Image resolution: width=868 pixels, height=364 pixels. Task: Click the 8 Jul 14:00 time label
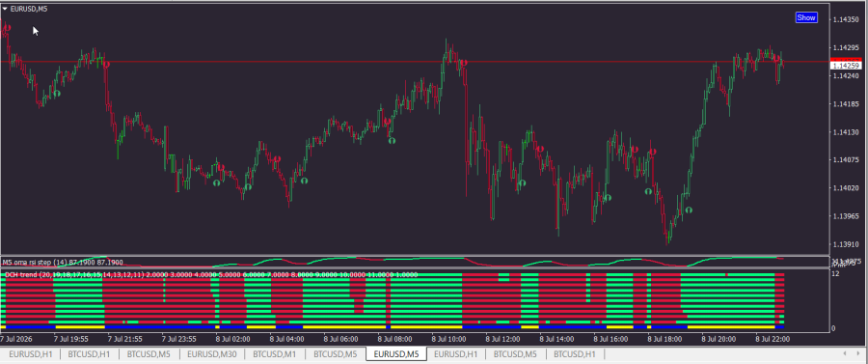[x=556, y=338]
